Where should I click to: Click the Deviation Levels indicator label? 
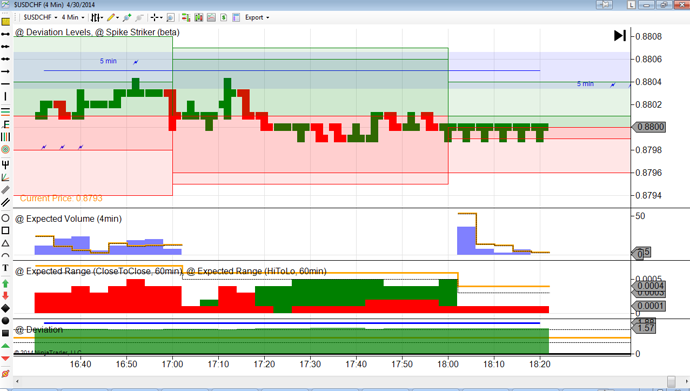pyautogui.click(x=53, y=33)
